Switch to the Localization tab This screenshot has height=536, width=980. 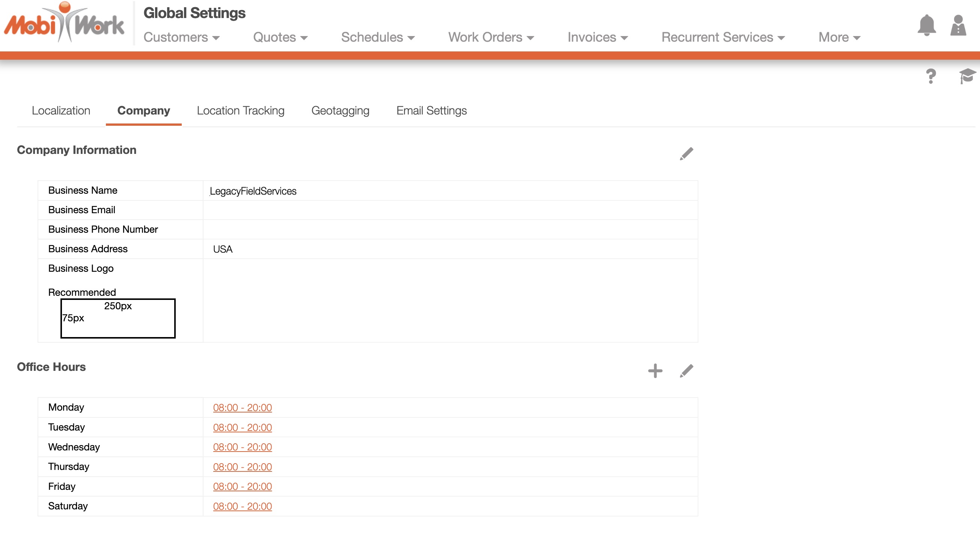(61, 111)
